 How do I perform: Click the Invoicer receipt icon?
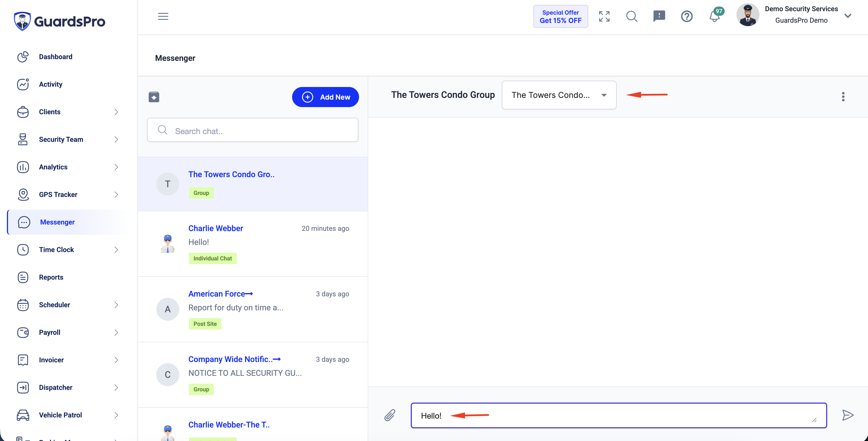pos(23,360)
